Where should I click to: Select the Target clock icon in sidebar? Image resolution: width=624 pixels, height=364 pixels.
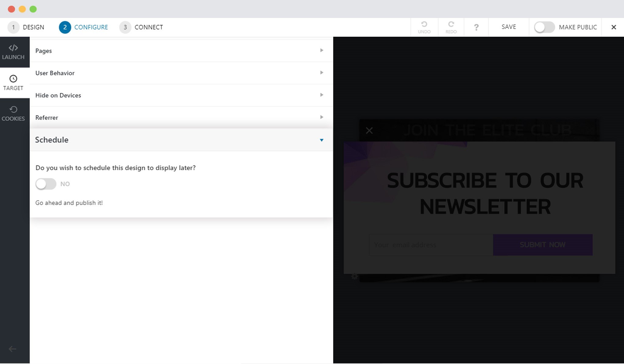[13, 79]
